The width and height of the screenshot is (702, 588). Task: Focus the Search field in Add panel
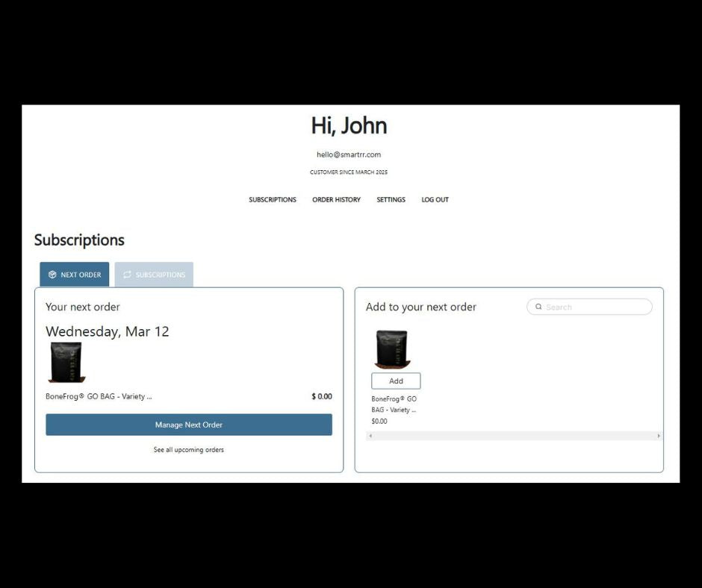click(595, 307)
